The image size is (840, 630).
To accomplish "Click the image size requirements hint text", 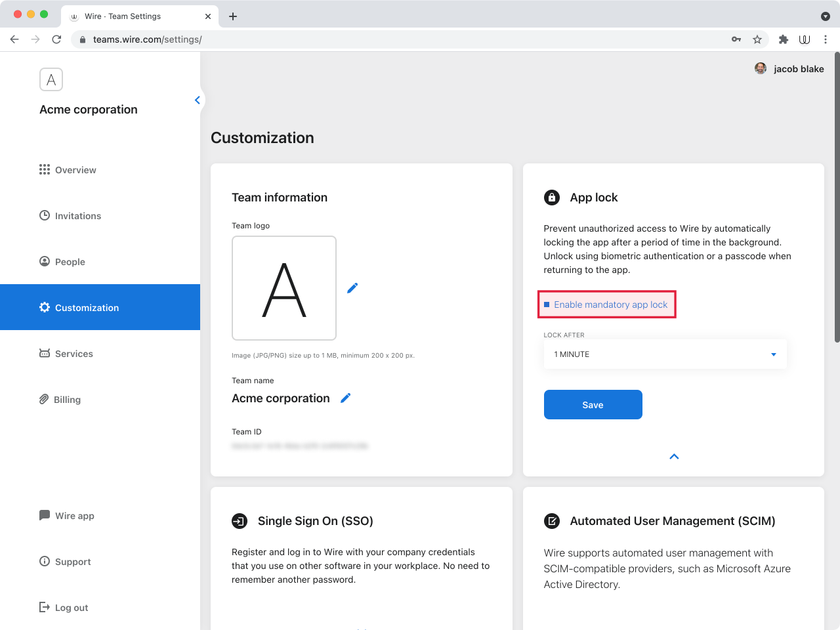I will [x=323, y=356].
